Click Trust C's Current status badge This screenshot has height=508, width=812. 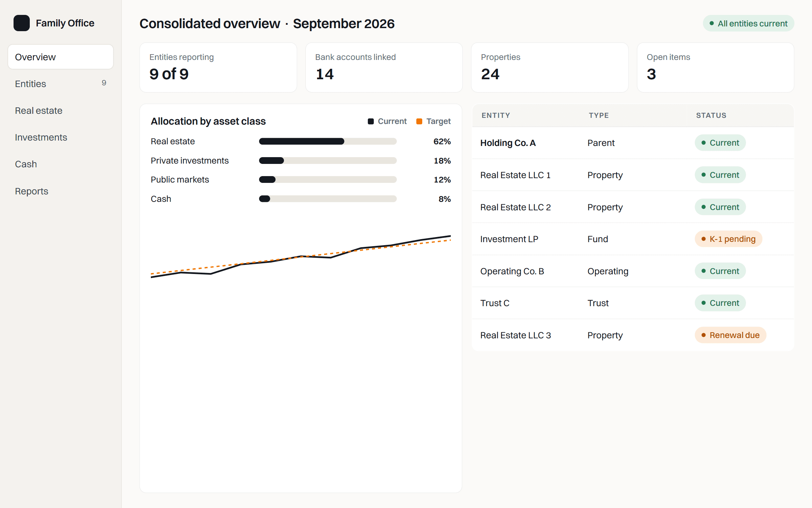[x=720, y=303]
